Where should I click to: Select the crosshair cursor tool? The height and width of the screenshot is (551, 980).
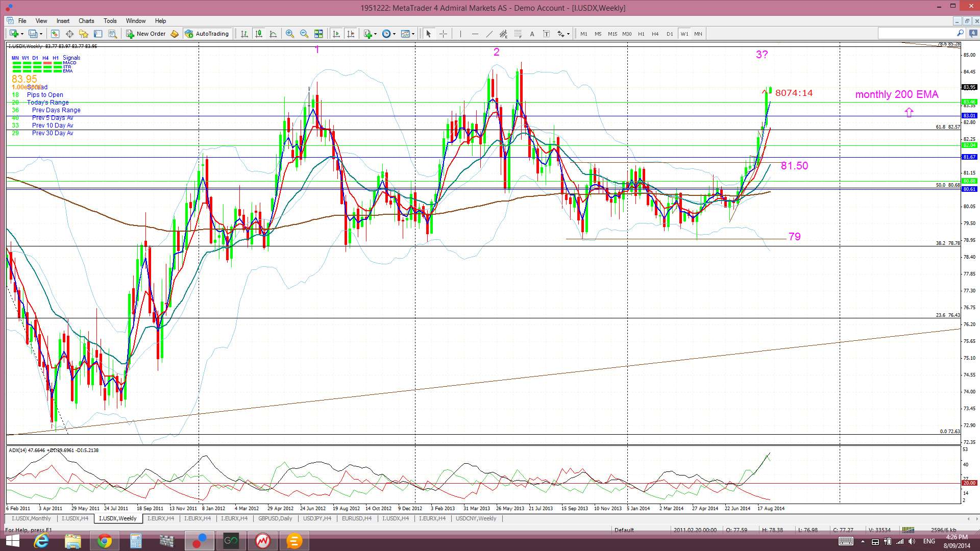[x=443, y=34]
